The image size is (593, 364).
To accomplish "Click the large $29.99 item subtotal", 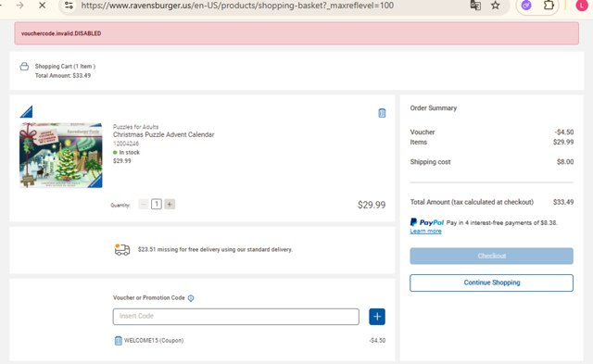I will pos(372,205).
